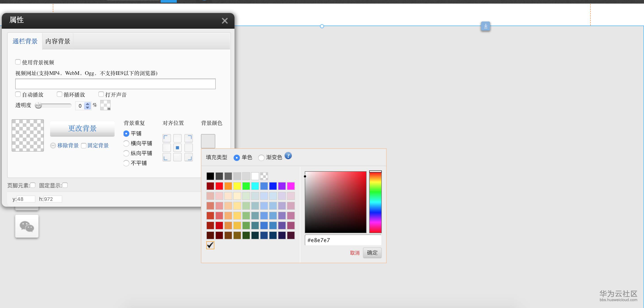Click the blue download arrow icon

pos(485,26)
